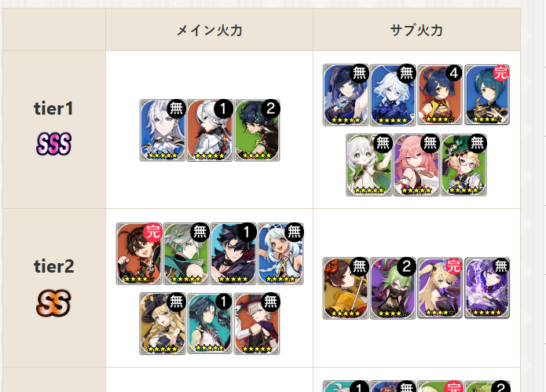Select Xiangling icon with badge 4
Image resolution: width=546 pixels, height=392 pixels.
tap(440, 95)
